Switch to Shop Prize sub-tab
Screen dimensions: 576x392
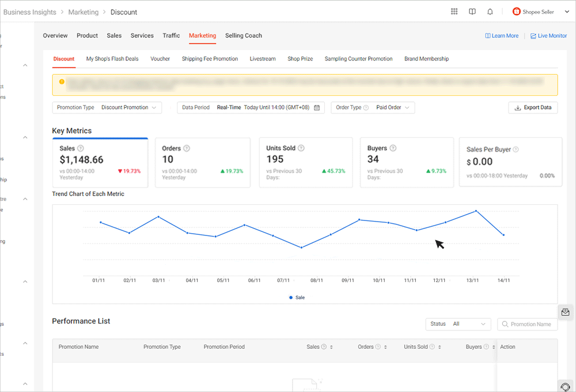point(300,59)
